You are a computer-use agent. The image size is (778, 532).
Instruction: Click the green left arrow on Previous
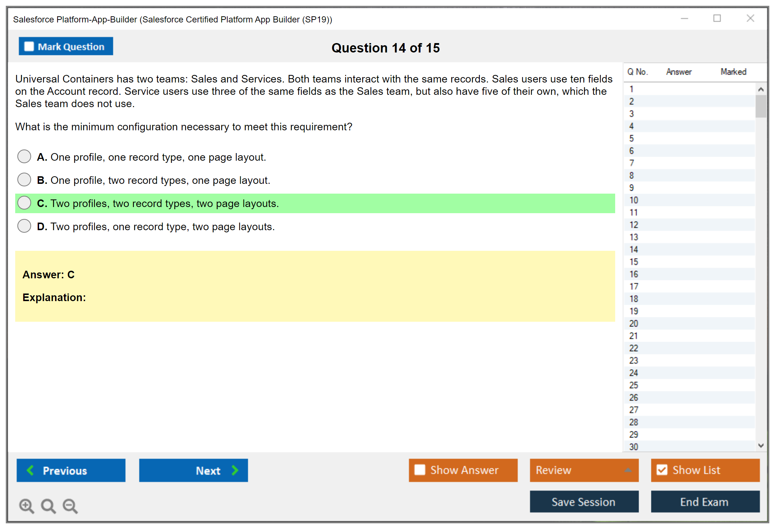tap(30, 470)
